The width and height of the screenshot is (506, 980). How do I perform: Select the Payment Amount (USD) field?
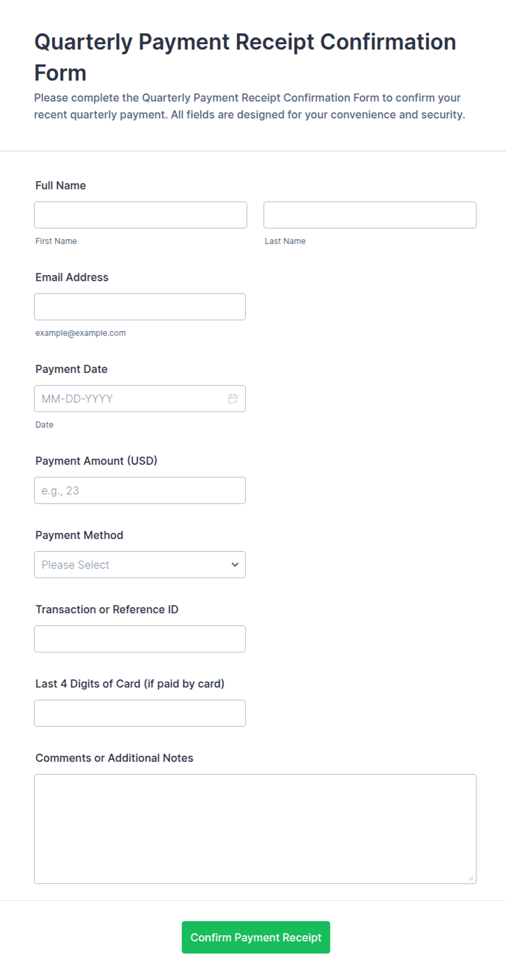pyautogui.click(x=140, y=491)
